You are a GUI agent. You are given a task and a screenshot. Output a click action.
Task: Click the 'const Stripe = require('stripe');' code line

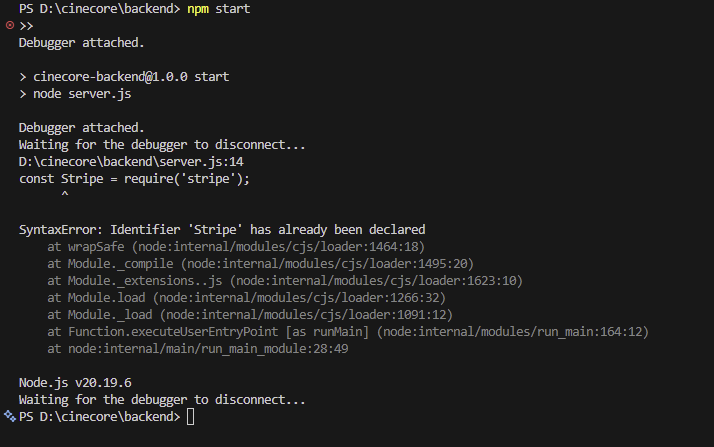point(134,179)
